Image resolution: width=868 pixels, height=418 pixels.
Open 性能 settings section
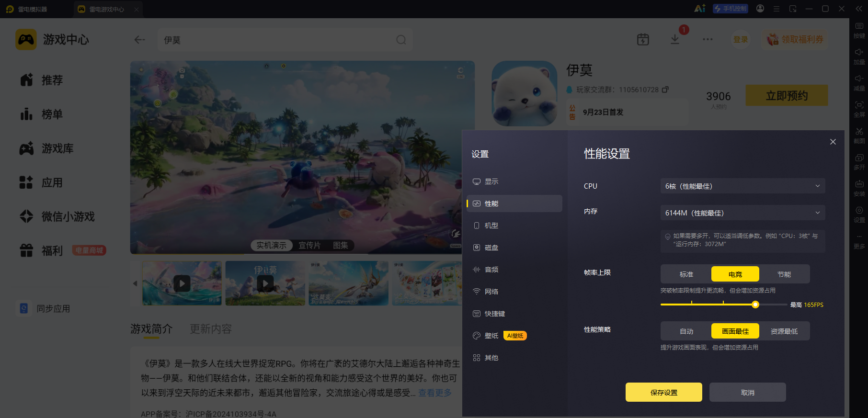coord(514,203)
